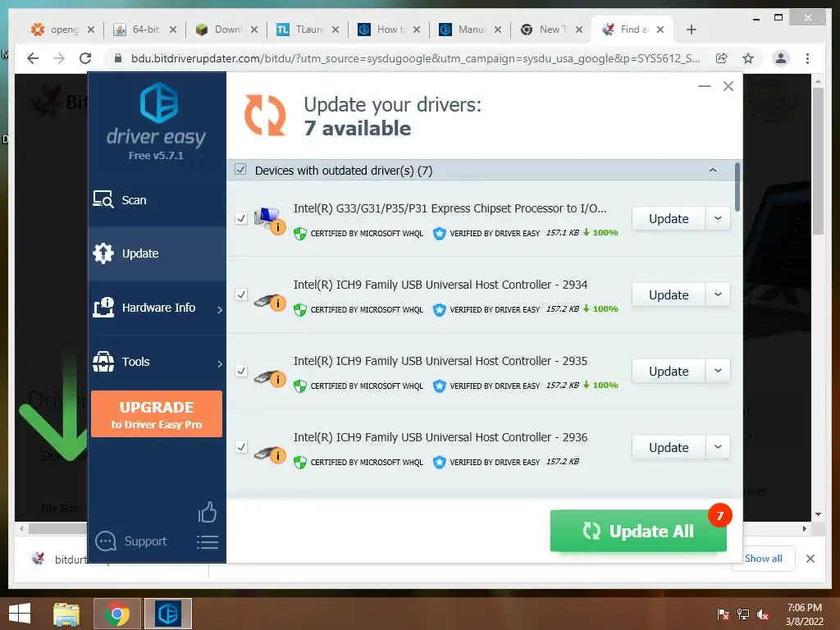
Task: Click UPGRADE to Driver Easy Pro
Action: tap(157, 414)
